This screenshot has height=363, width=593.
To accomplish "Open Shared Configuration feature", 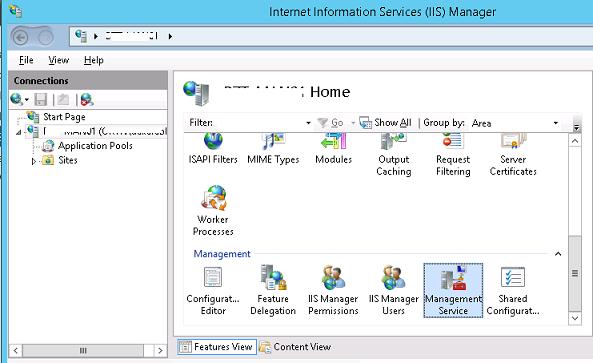I will [513, 290].
